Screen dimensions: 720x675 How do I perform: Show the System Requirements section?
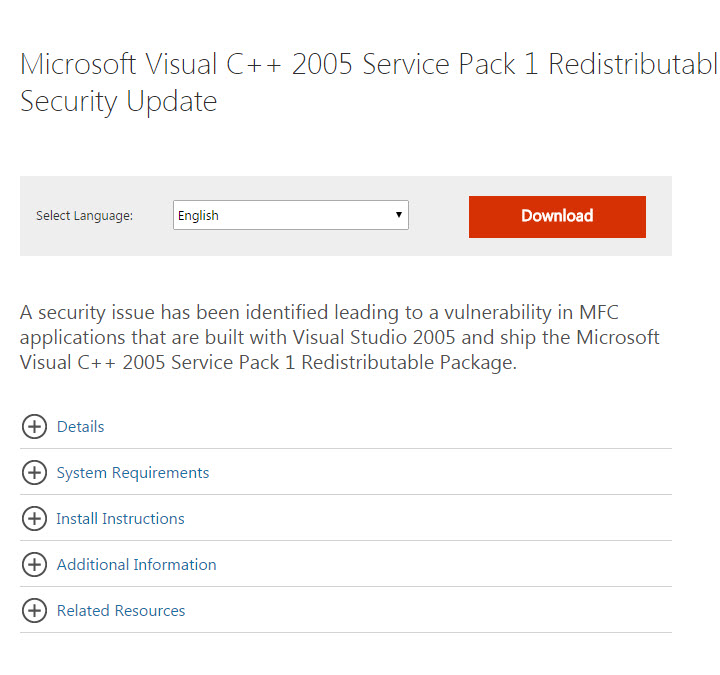(133, 472)
